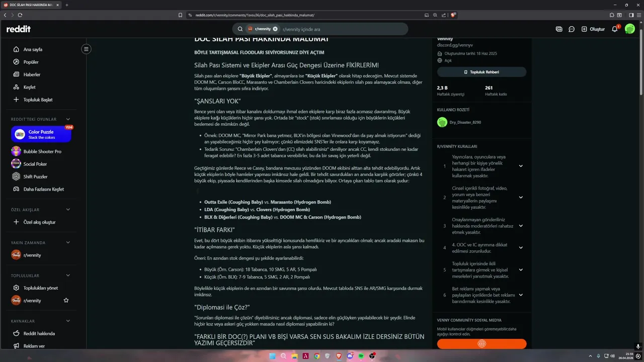The image size is (644, 362).
Task: Launch the Color Puzzle game
Action: [x=41, y=134]
